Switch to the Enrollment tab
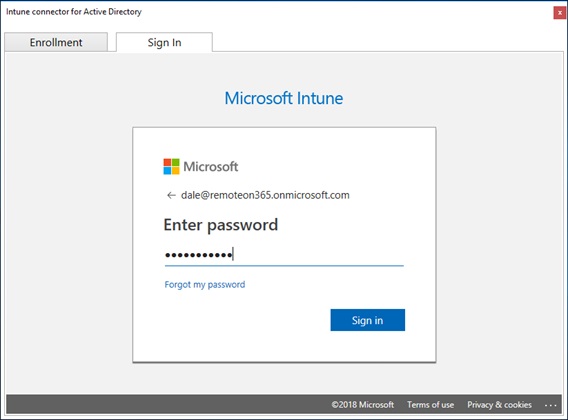The height and width of the screenshot is (420, 568). point(56,42)
